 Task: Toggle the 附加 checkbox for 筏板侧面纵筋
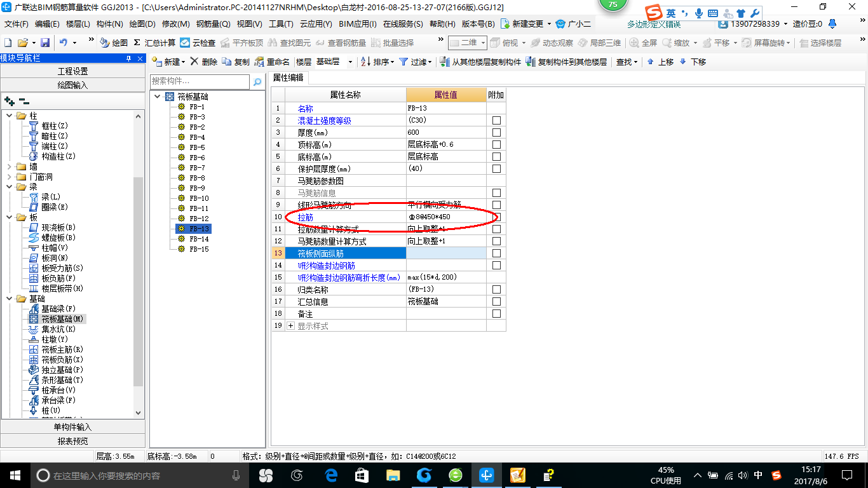click(496, 254)
